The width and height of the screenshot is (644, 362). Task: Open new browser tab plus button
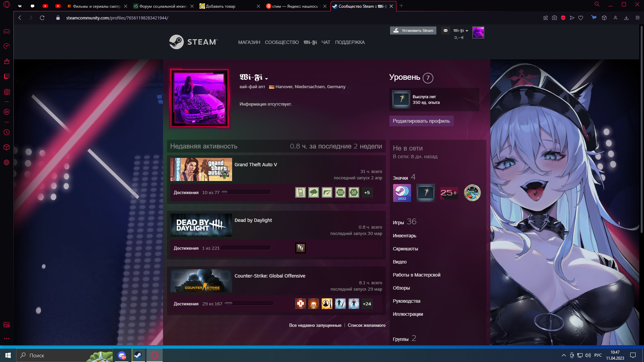pyautogui.click(x=401, y=6)
